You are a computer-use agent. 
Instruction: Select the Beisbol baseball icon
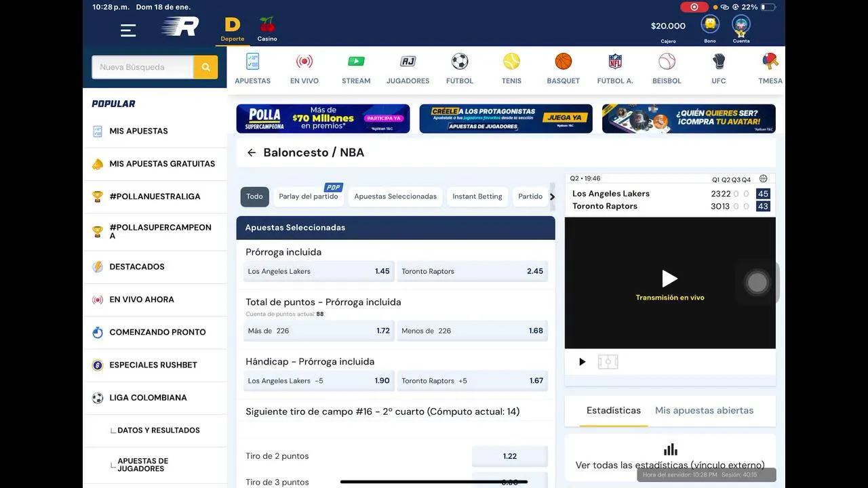tap(667, 62)
